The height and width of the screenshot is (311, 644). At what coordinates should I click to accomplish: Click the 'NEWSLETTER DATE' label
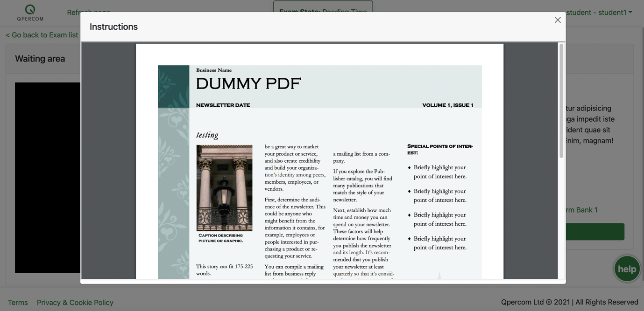[x=223, y=105]
